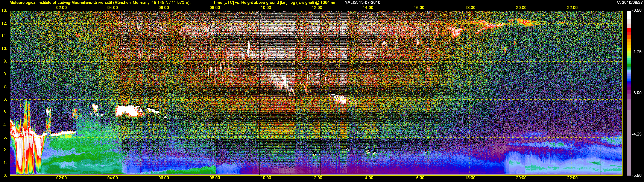644x182 pixels.
Task: Click the 10:00 label on the top time axis
Action: 266,7
